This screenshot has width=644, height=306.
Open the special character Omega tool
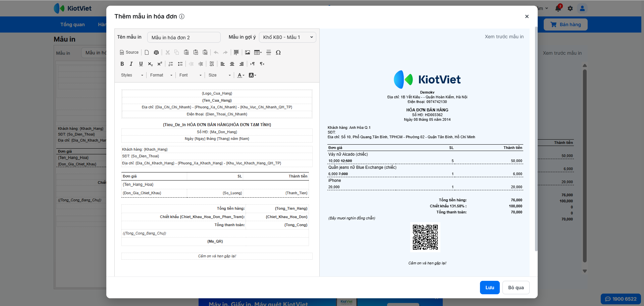point(278,52)
